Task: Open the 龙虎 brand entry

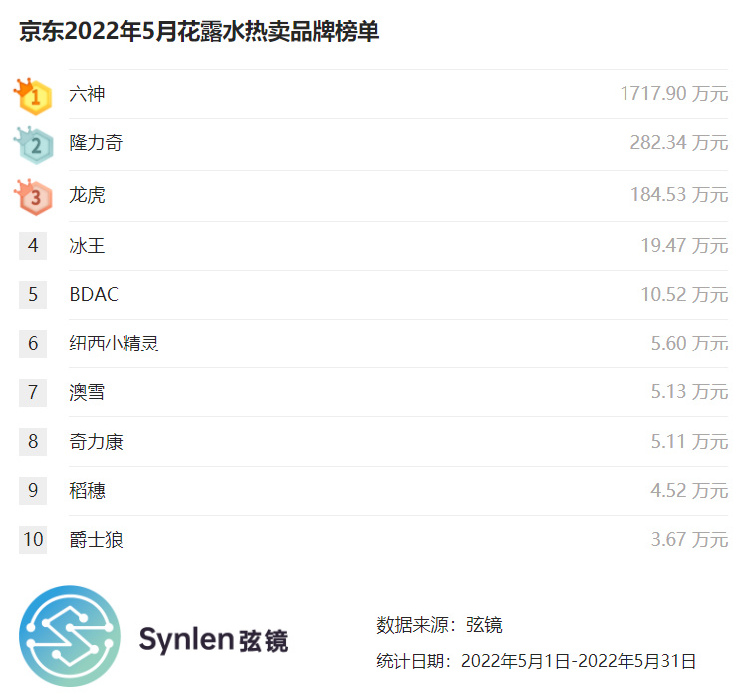Action: pos(88,195)
